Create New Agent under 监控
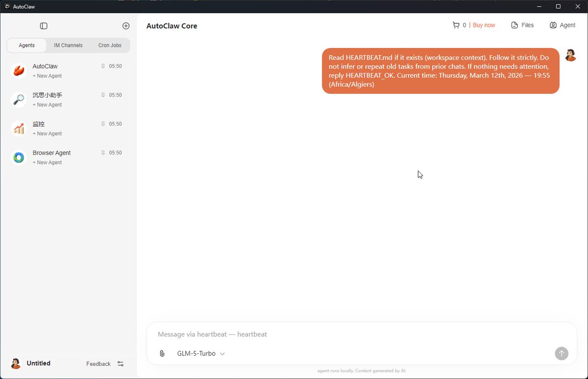The height and width of the screenshot is (379, 588). click(47, 134)
